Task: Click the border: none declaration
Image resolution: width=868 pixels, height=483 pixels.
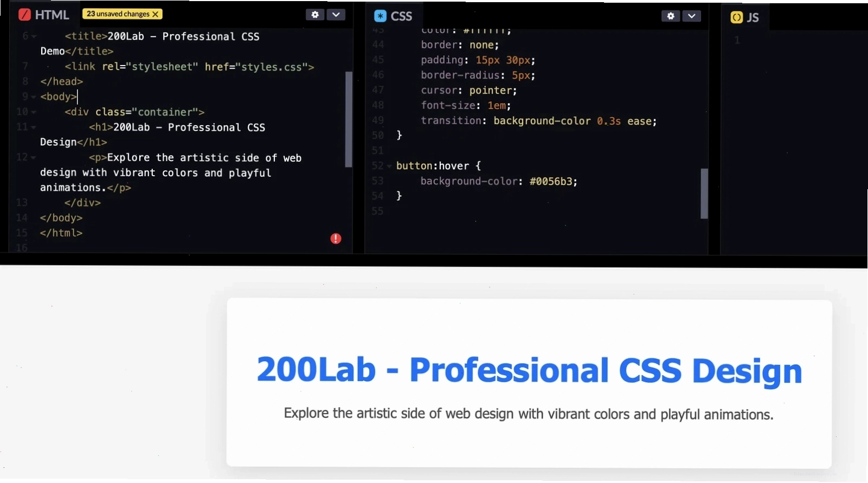Action: [460, 45]
